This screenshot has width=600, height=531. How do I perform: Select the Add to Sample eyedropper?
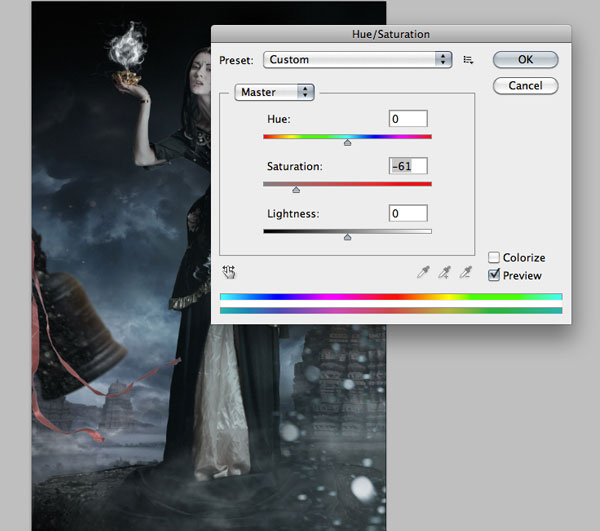pos(444,272)
